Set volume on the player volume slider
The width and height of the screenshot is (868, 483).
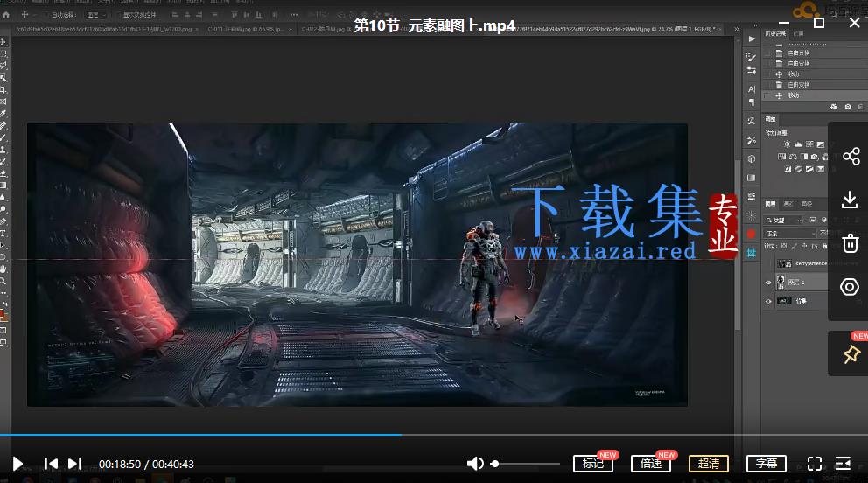(526, 464)
